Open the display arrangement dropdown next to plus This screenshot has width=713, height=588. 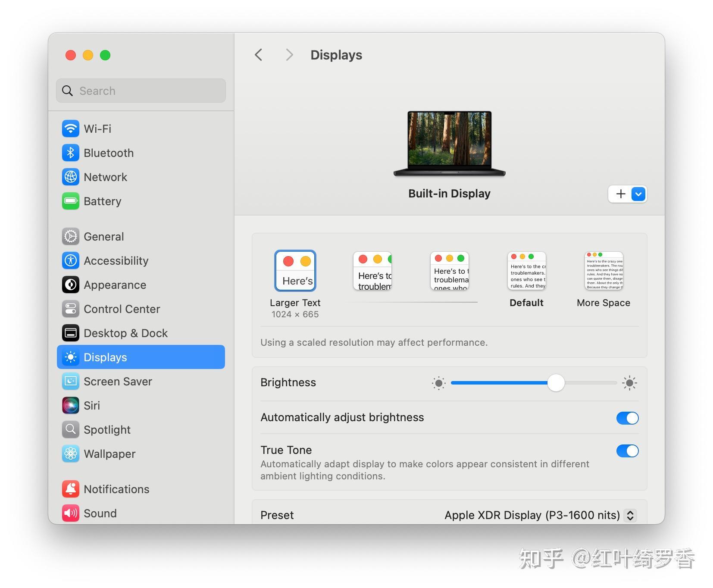[x=638, y=194]
